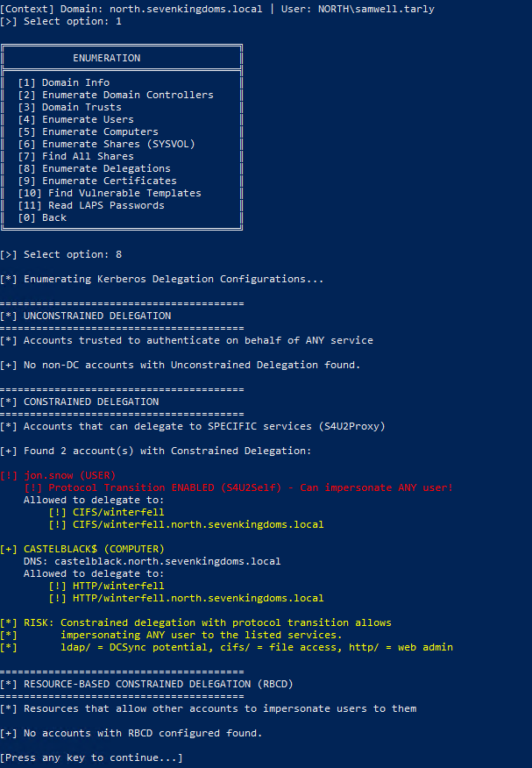Select the Enumerate Users entry

coord(75,119)
